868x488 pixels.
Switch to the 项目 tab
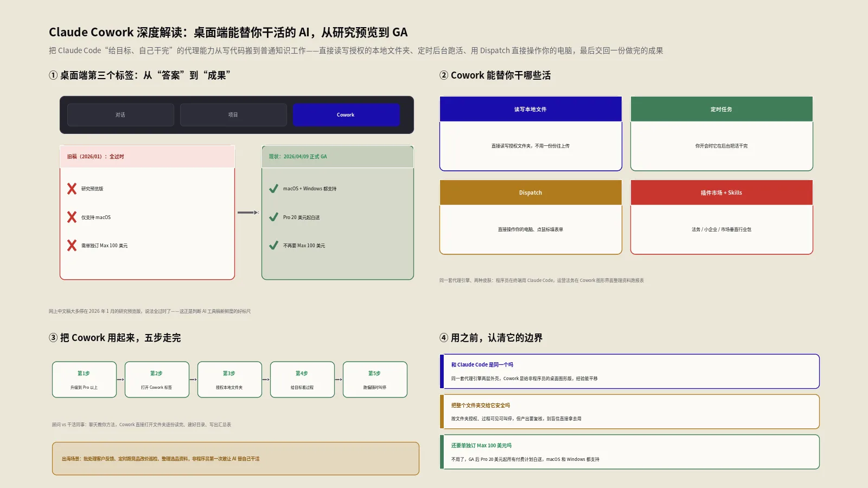point(233,115)
